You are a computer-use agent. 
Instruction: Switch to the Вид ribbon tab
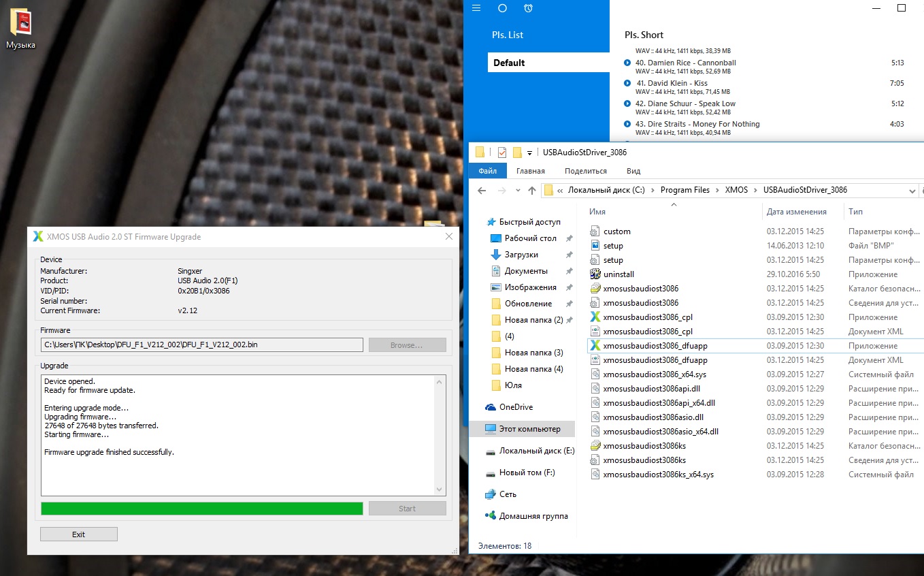tap(633, 171)
